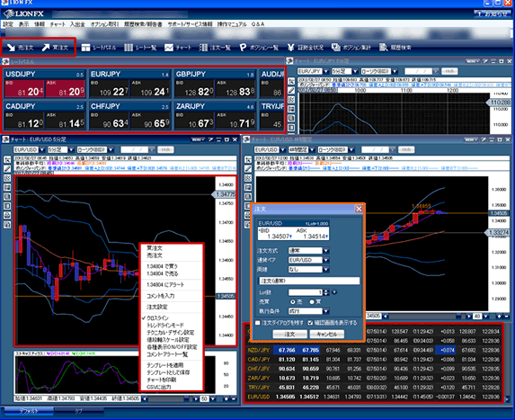
Task: Expand the 執行条件 dropdown in order dialog
Action: pos(326,311)
